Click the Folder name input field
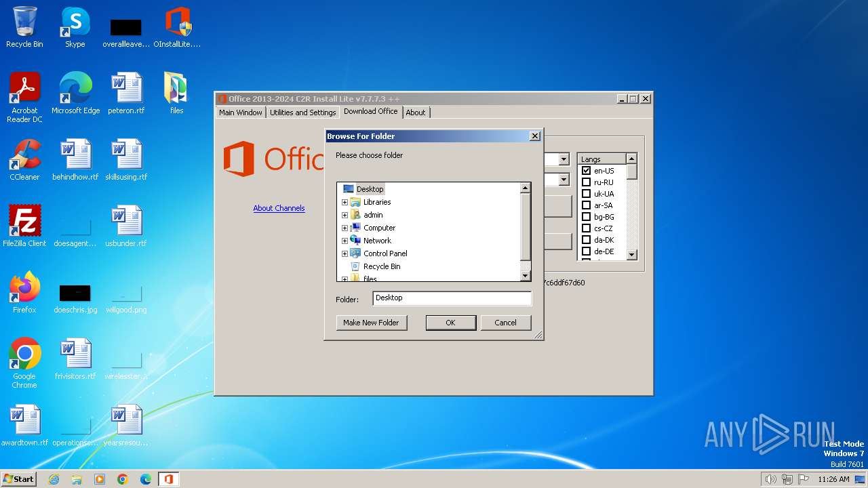The height and width of the screenshot is (488, 868). 452,298
